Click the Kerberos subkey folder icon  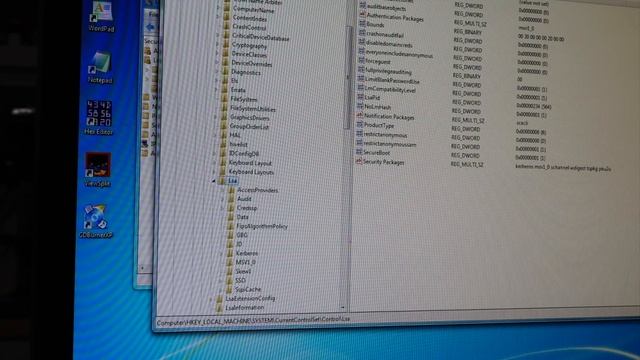230,253
